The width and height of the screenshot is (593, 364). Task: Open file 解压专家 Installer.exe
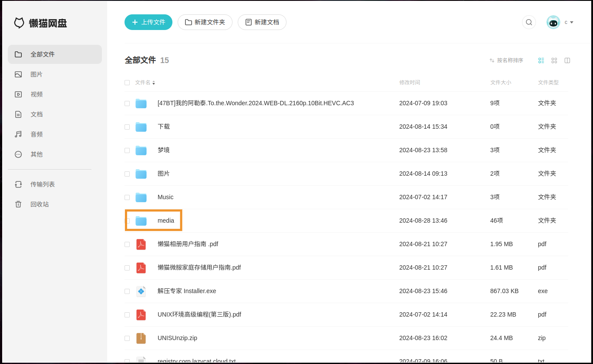[187, 291]
